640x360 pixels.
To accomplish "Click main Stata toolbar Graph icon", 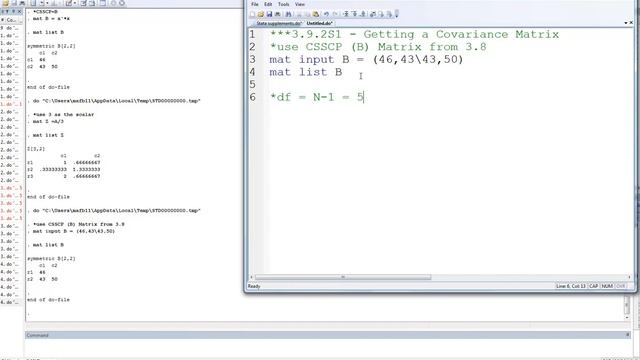I will pos(55,3).
